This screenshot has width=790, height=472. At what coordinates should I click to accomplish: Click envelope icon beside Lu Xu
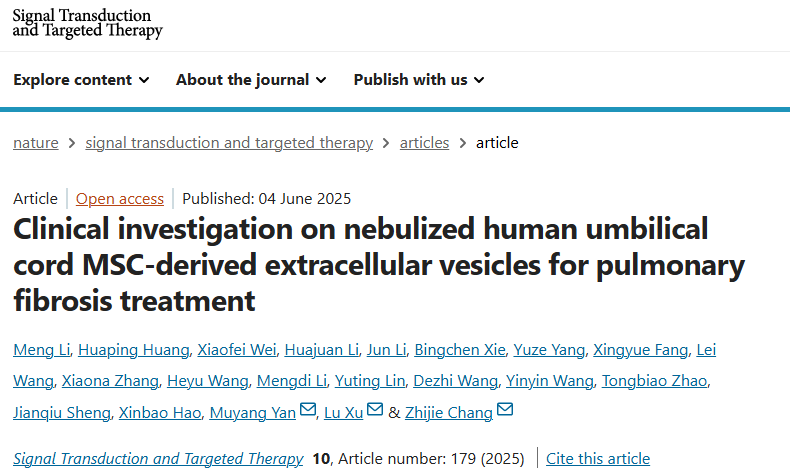(375, 410)
